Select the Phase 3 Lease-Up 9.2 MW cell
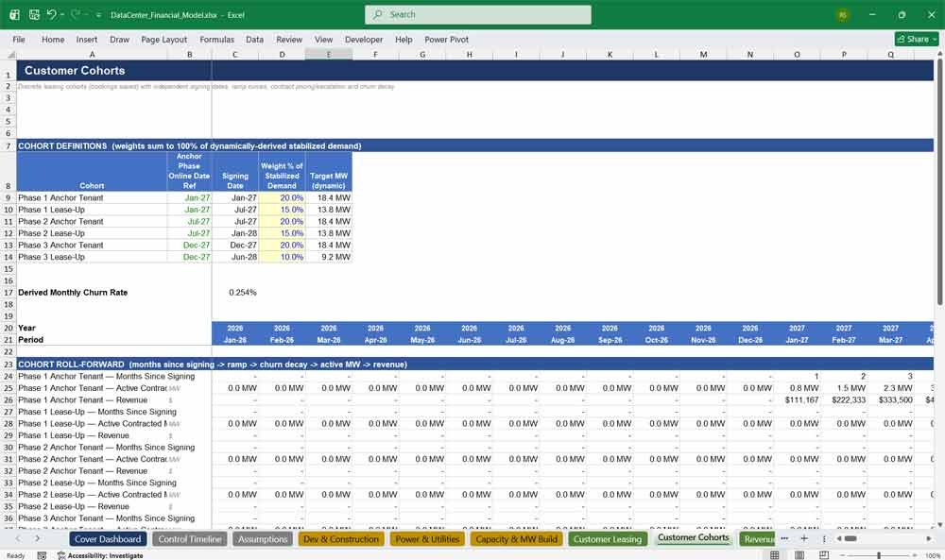The width and height of the screenshot is (945, 560). [x=329, y=257]
